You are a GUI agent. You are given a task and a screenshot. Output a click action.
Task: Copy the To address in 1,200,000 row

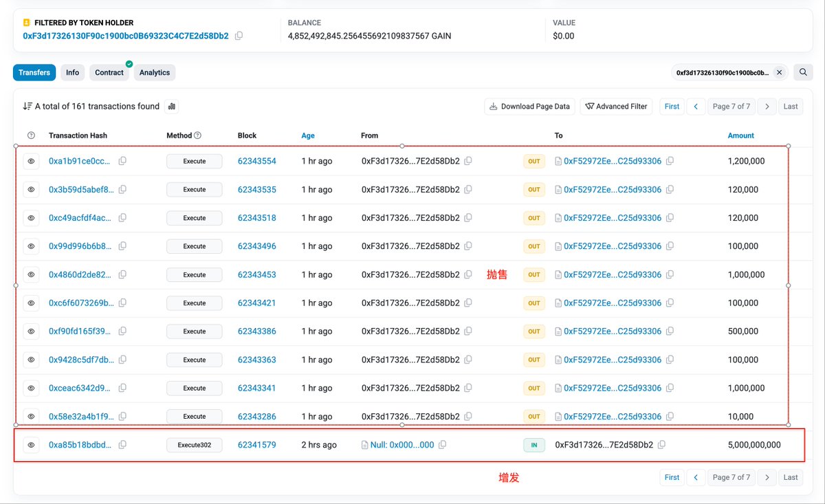(670, 161)
